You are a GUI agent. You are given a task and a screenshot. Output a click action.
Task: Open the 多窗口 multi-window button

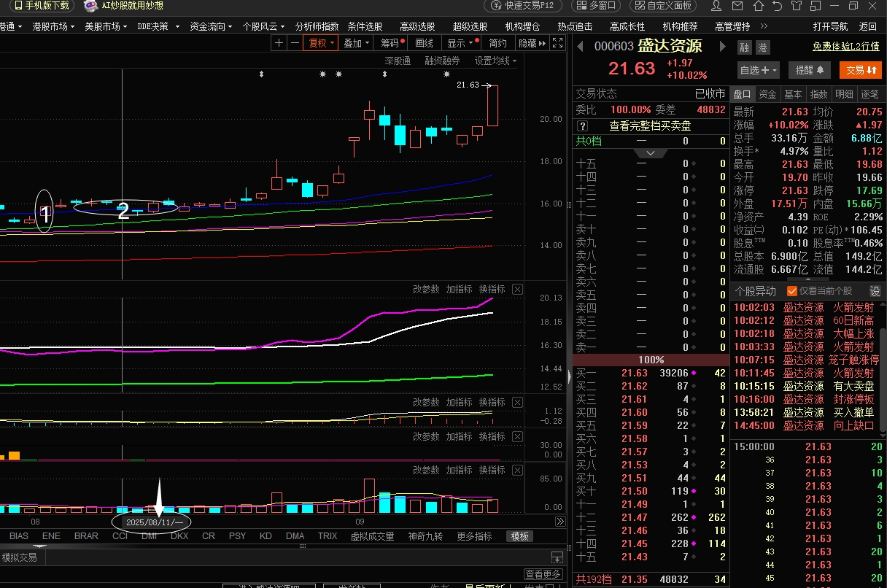594,6
